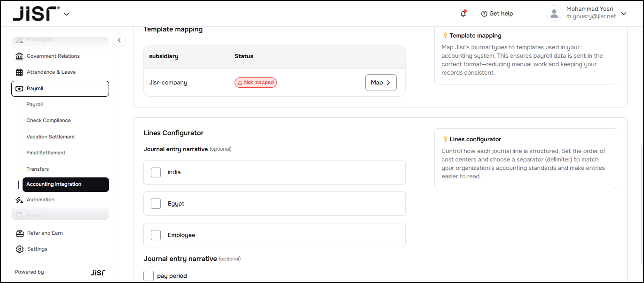The image size is (644, 283).
Task: Click the Refer and Earn gift icon
Action: click(19, 233)
